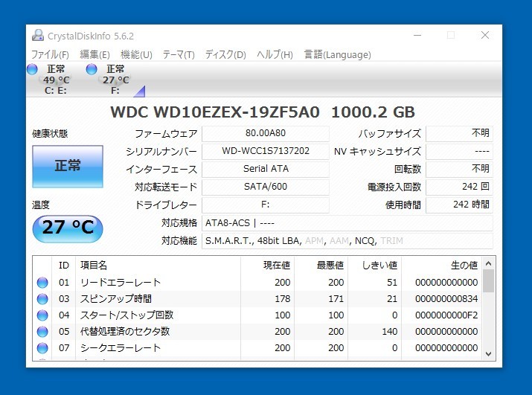532x395 pixels.
Task: Open the テーマ(T) menu
Action: 179,54
